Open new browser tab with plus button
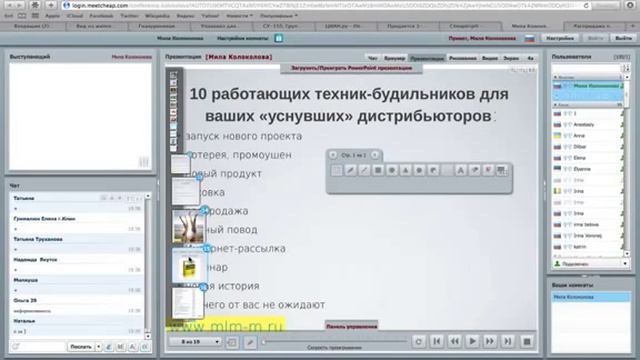 (x=51, y=5)
